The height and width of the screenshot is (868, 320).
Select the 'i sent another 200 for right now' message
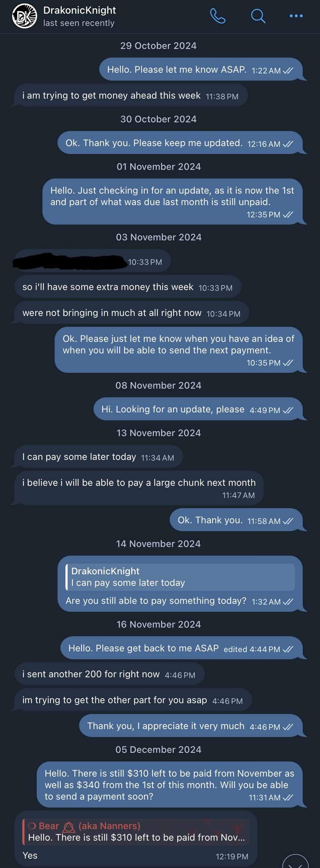pyautogui.click(x=91, y=674)
